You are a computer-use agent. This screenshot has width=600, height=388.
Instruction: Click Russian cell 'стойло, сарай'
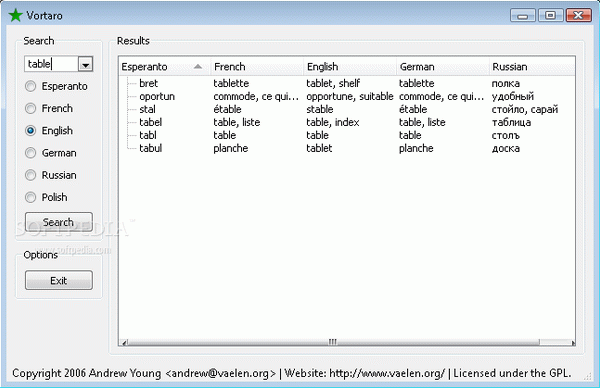tap(525, 109)
